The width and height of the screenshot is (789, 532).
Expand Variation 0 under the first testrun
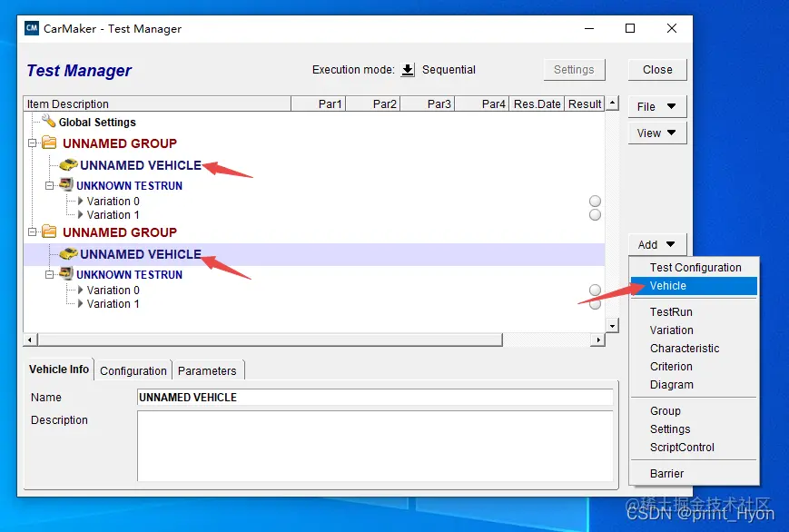click(x=81, y=201)
